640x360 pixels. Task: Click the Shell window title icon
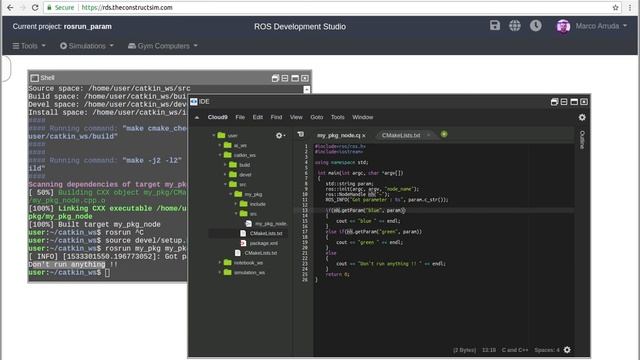[35, 78]
